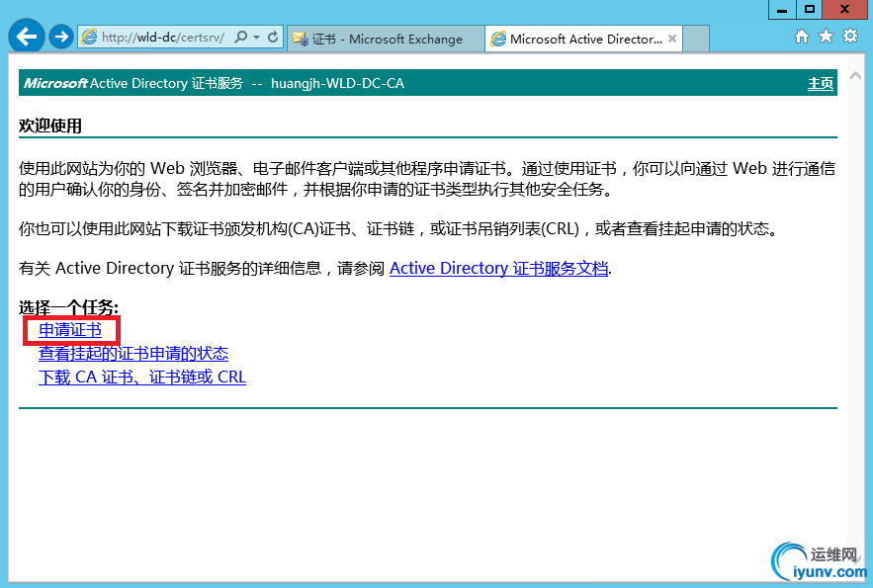Click the browser Forward arrow button

61,38
